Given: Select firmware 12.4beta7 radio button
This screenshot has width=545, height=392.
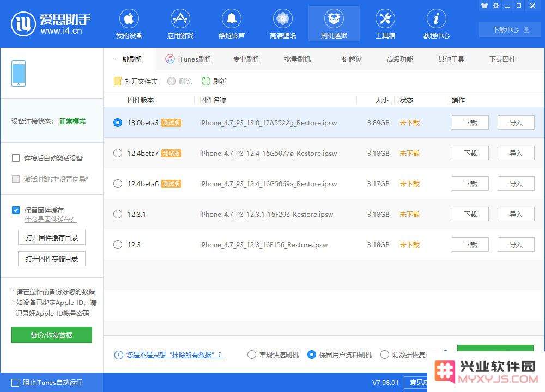Looking at the screenshot, I should pyautogui.click(x=118, y=153).
